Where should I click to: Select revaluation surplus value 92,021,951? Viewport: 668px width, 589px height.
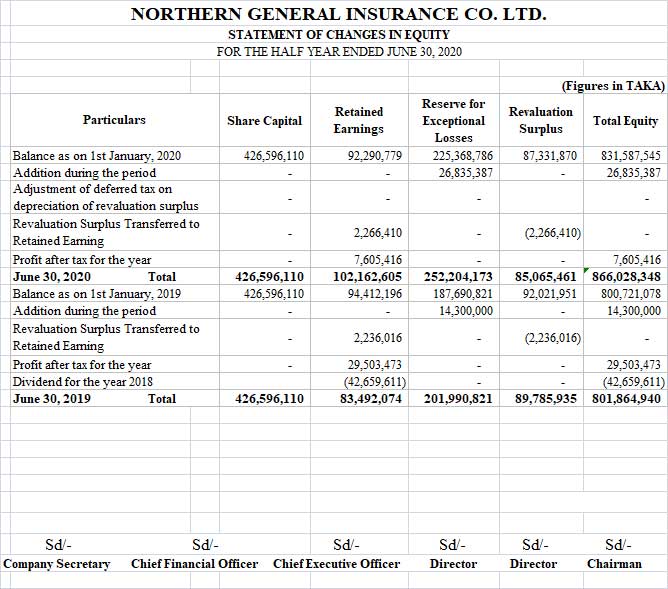pos(550,294)
